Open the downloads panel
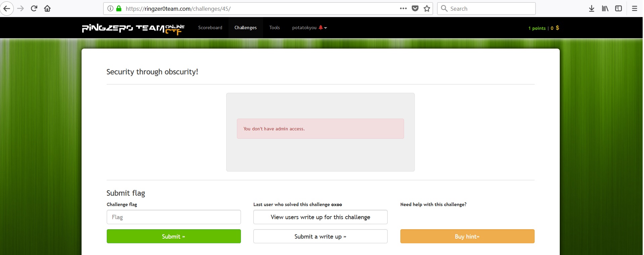 coord(592,8)
